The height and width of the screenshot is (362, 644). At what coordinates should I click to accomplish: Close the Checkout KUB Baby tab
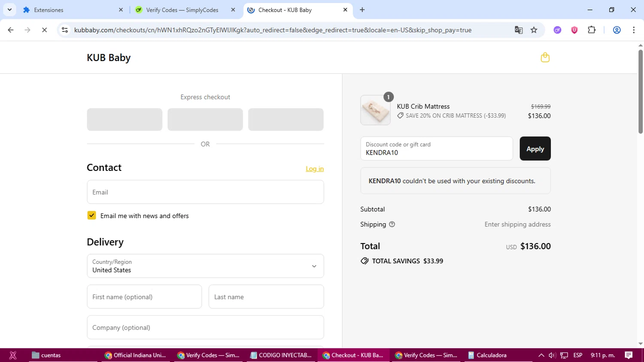(345, 10)
